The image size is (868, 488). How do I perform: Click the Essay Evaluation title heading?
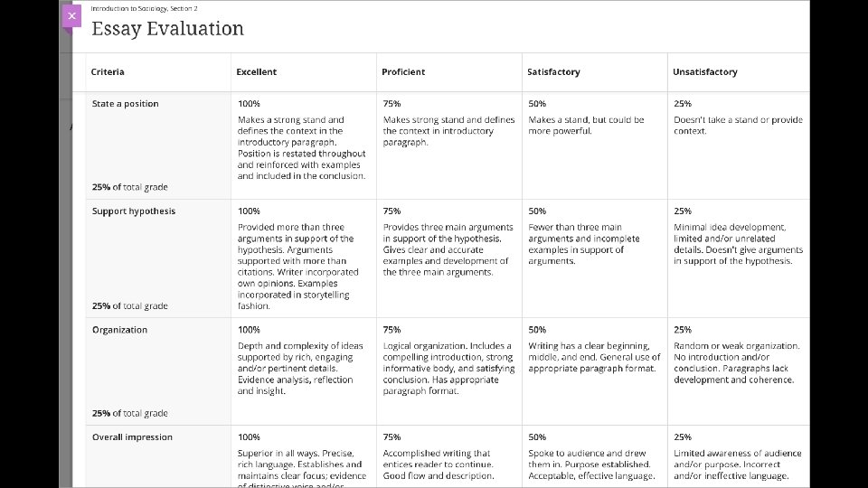click(x=167, y=29)
